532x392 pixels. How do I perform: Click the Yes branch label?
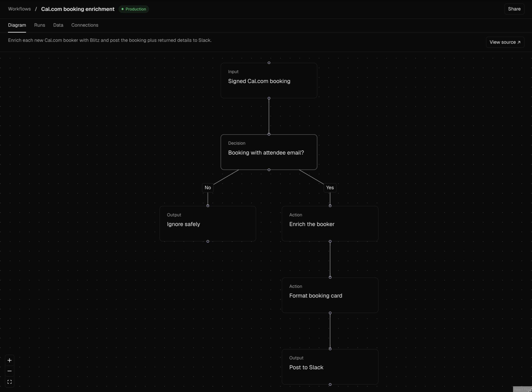coord(330,188)
